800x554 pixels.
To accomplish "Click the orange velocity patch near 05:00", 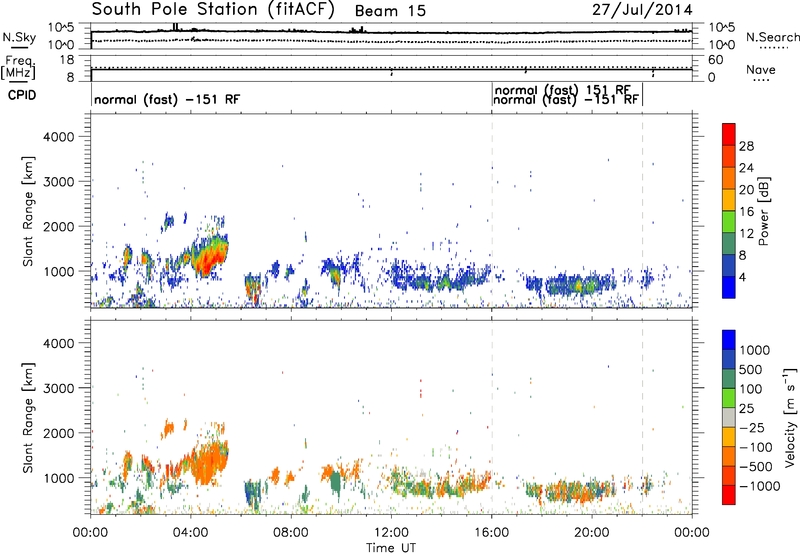I will coord(208,463).
